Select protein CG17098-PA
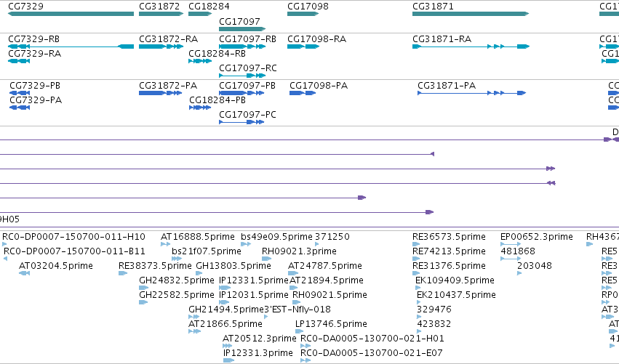 [x=303, y=93]
